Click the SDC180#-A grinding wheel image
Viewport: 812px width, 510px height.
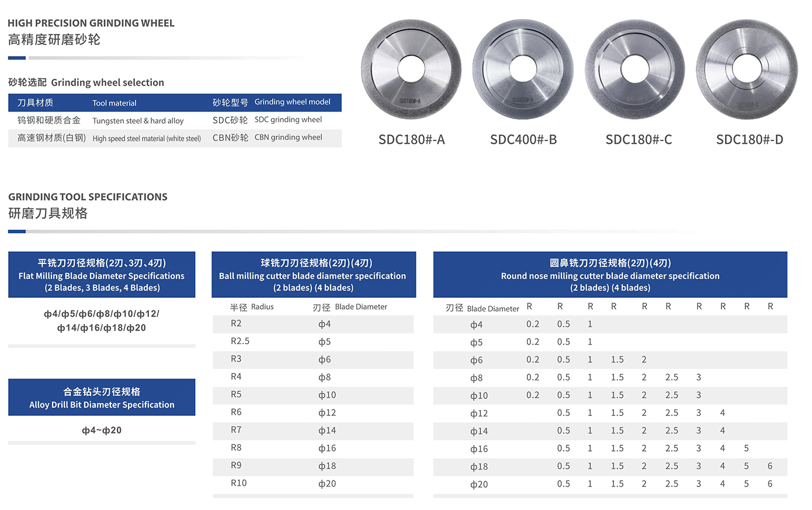(x=412, y=69)
